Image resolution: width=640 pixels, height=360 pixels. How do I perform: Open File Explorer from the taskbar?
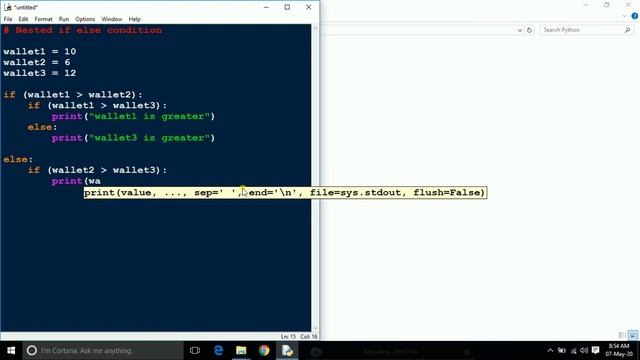click(241, 351)
